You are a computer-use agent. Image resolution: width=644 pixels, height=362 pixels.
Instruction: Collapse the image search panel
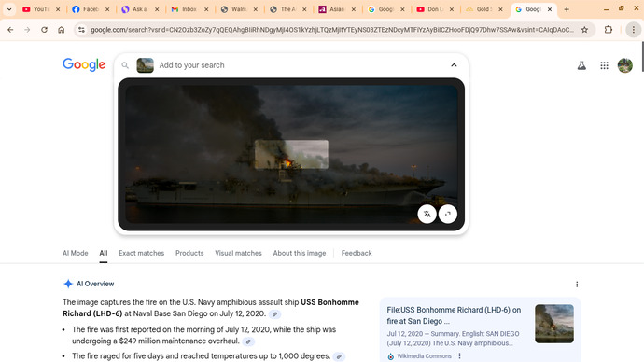click(x=454, y=65)
